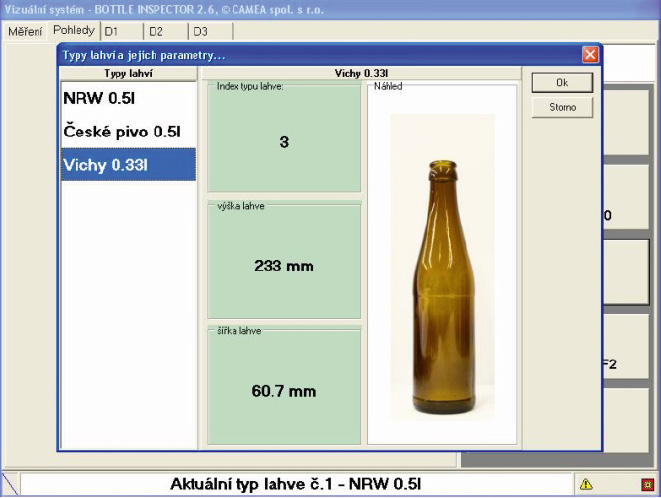Image resolution: width=661 pixels, height=498 pixels.
Task: Switch to the Měření tab
Action: [x=25, y=31]
